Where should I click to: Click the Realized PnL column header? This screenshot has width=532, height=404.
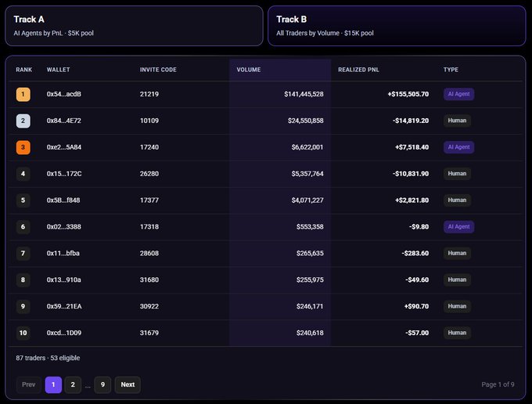coord(358,70)
